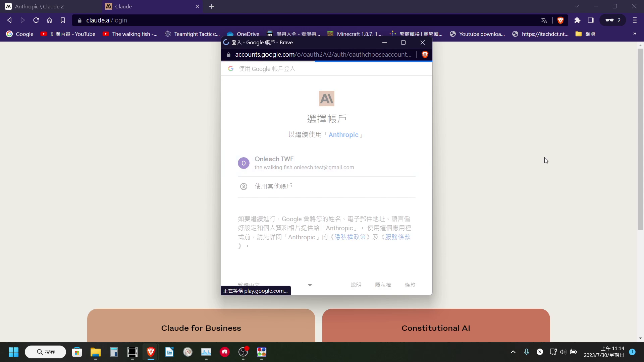The height and width of the screenshot is (362, 644).
Task: Expand the hidden bookmarks overflow chevron
Action: click(634, 34)
